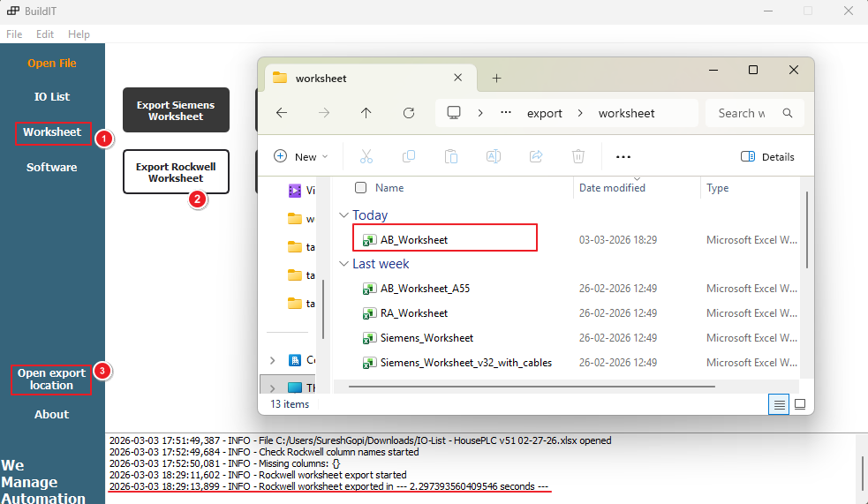Screen dimensions: 868x504
Task: Tick the select-all checkbox beside Name
Action: (360, 187)
